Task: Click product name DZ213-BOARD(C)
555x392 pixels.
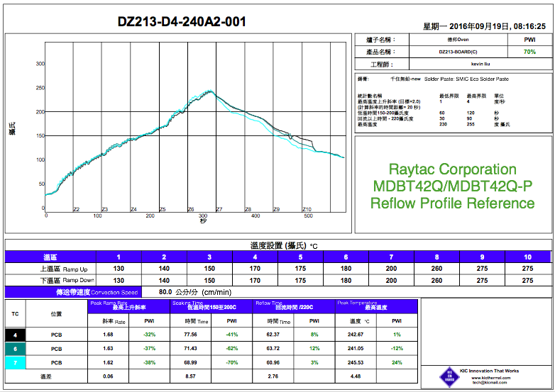Action: coord(458,52)
